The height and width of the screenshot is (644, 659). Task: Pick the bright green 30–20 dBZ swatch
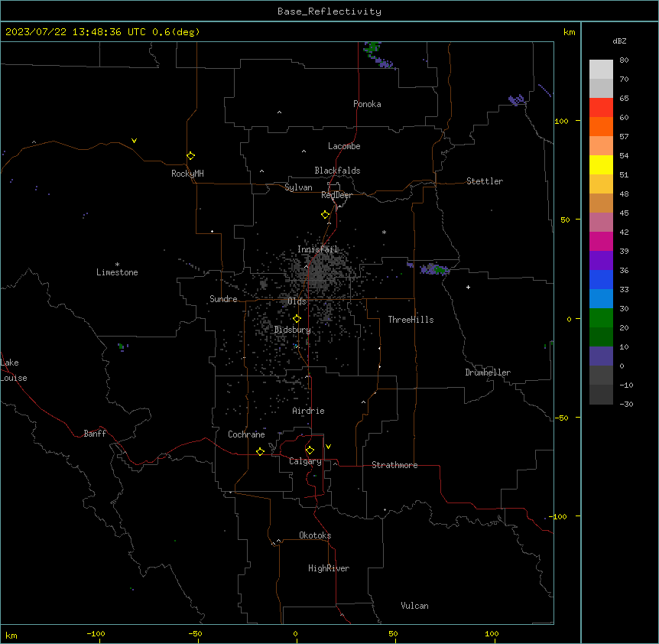[601, 318]
